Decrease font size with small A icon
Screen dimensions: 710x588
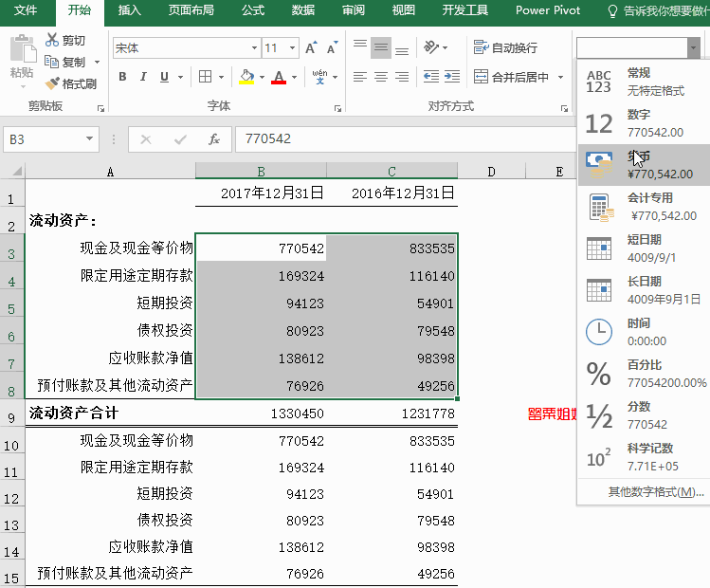pos(333,47)
